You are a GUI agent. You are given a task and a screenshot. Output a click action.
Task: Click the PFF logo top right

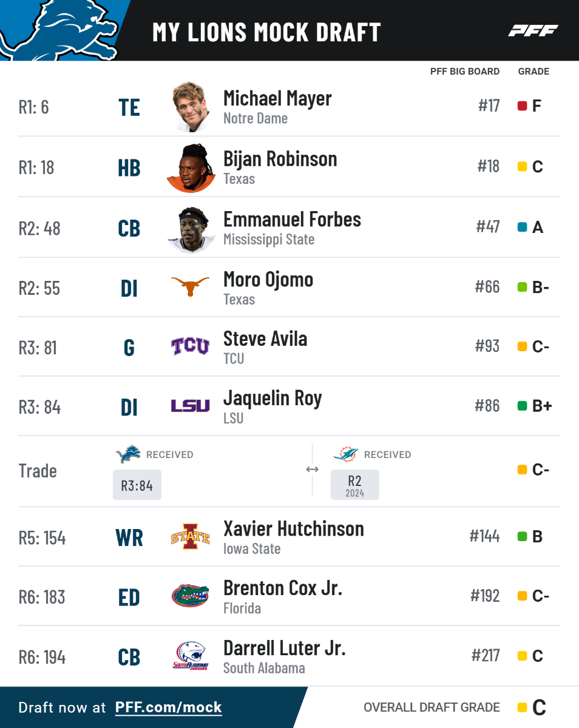[533, 31]
